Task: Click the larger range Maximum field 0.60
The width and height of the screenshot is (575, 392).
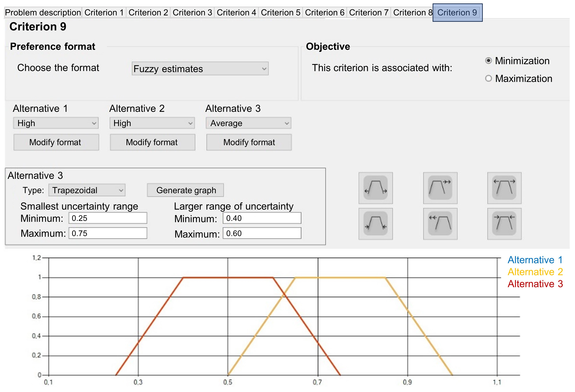Action: point(262,233)
